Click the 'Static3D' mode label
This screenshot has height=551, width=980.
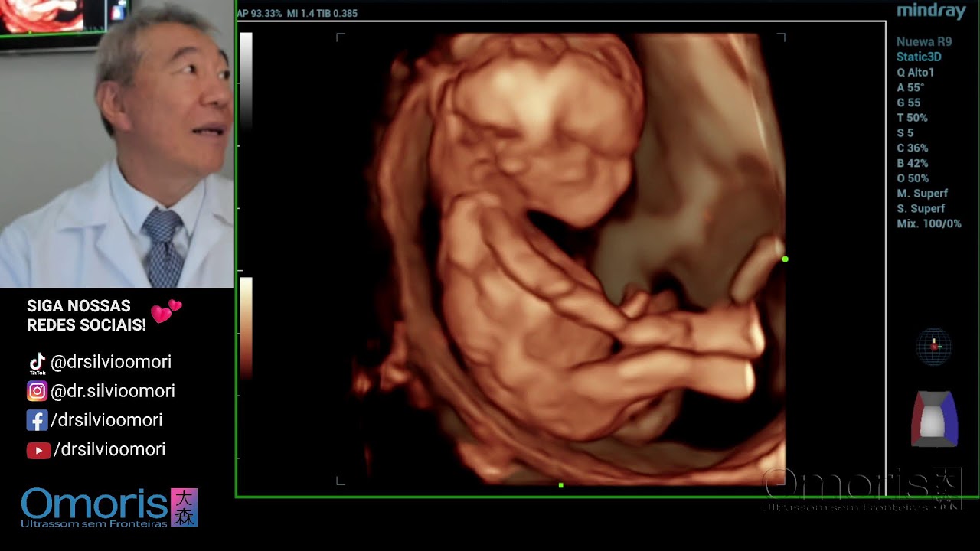tap(919, 57)
